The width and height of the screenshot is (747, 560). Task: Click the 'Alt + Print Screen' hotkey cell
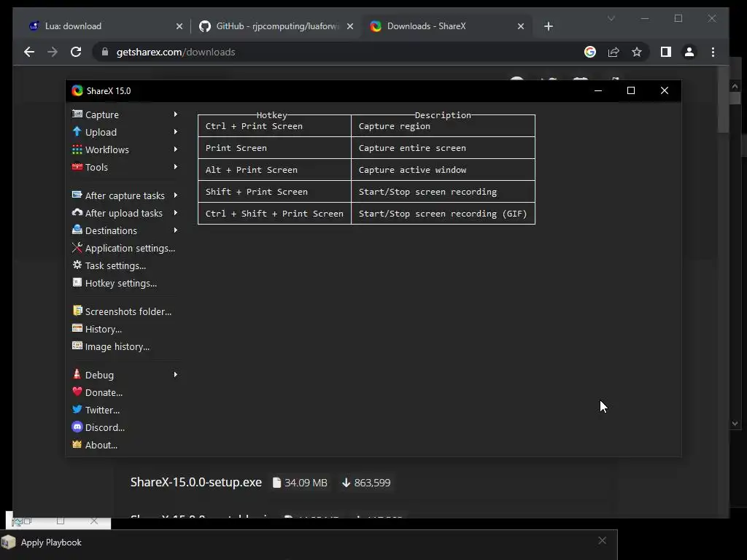pos(274,170)
